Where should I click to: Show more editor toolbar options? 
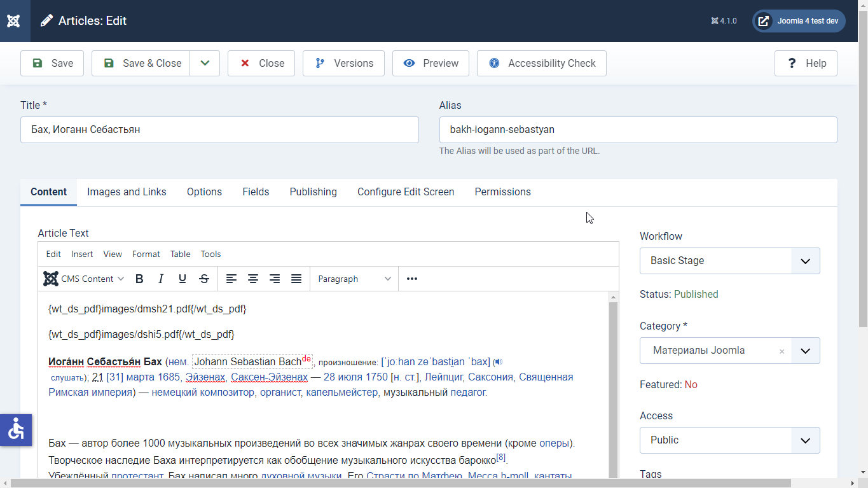coord(412,279)
